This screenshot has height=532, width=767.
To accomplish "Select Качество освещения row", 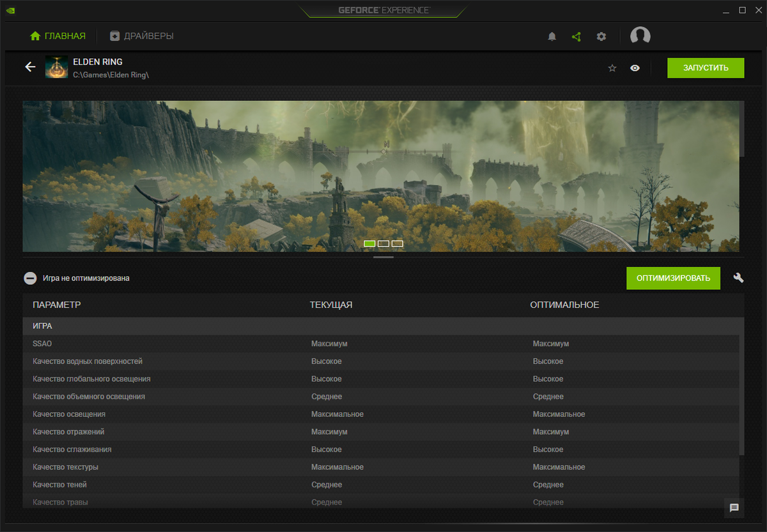I will tap(381, 414).
